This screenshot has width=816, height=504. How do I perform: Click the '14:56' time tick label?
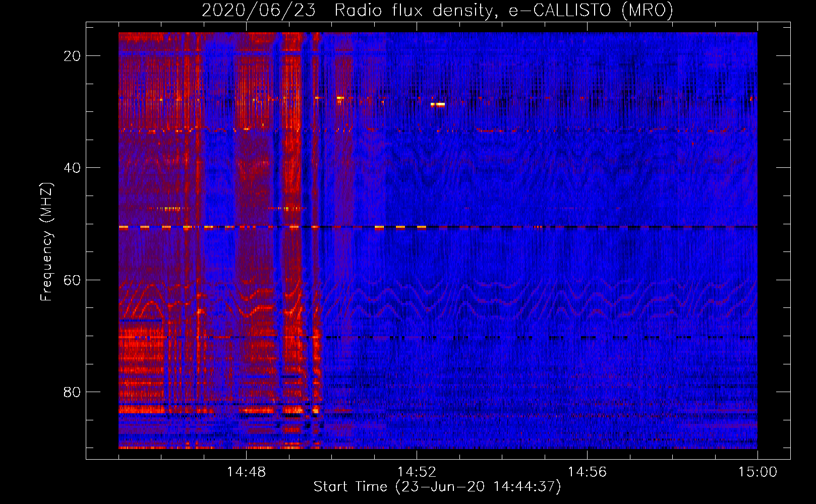click(587, 472)
